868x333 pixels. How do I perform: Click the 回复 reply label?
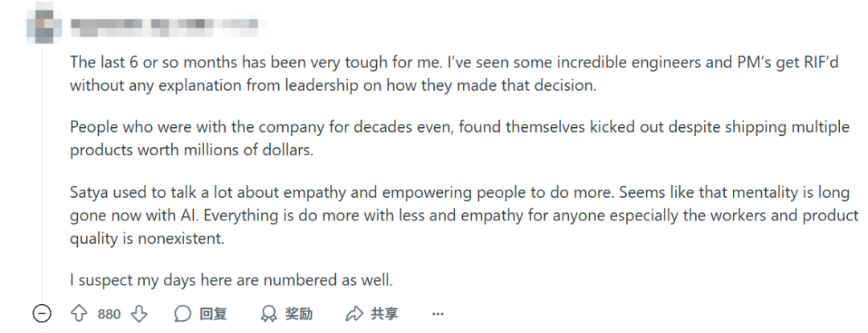213,314
